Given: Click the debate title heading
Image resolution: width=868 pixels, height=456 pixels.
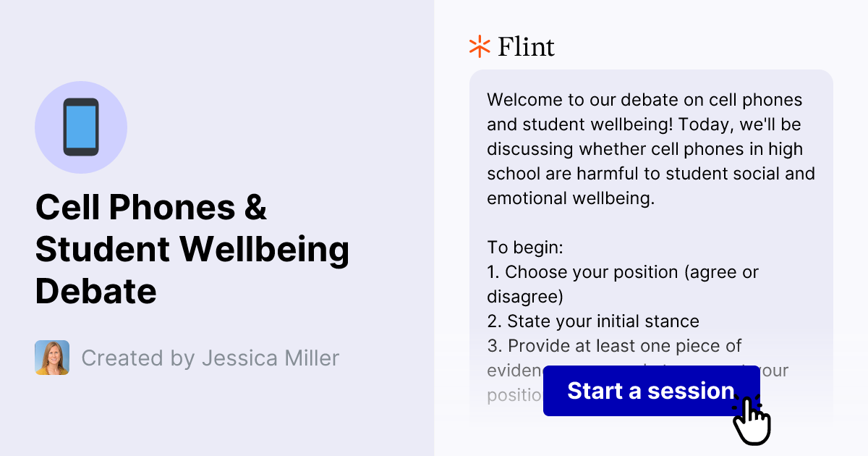Looking at the screenshot, I should pyautogui.click(x=192, y=250).
